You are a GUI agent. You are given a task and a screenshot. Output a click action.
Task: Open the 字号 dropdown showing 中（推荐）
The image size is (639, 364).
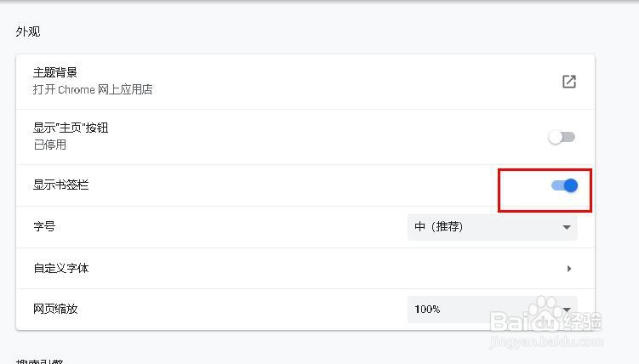pyautogui.click(x=493, y=227)
